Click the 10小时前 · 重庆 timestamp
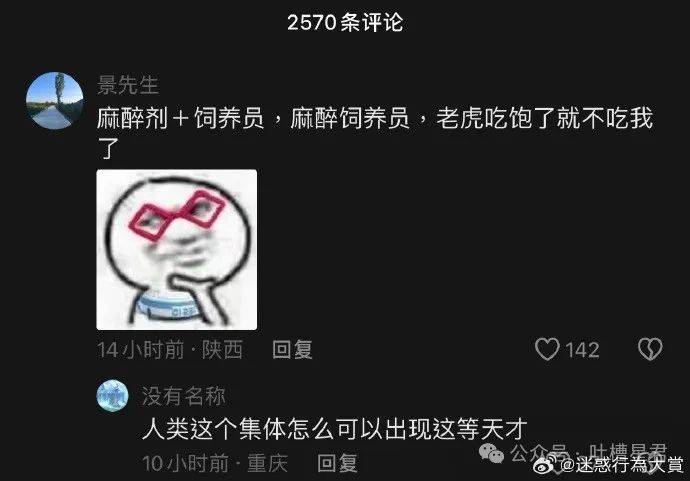 215,463
